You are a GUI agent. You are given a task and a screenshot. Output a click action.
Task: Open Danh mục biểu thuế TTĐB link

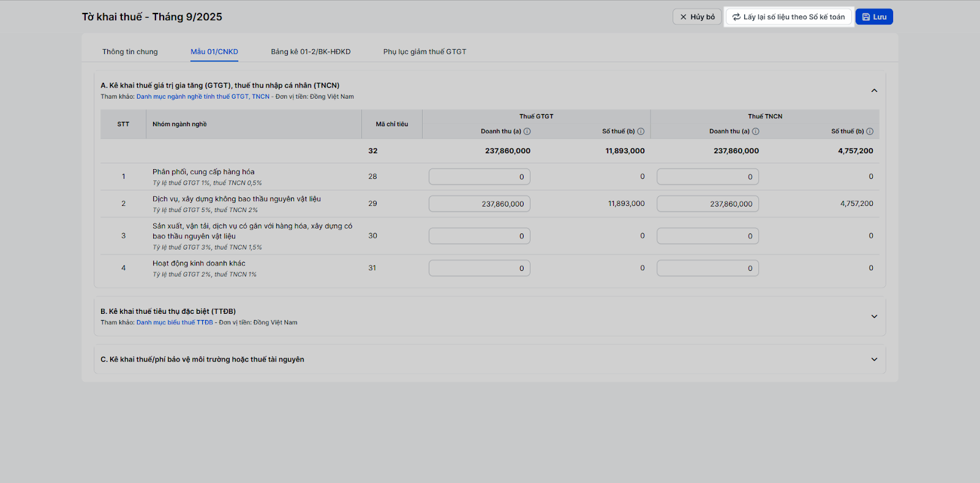[x=175, y=322]
